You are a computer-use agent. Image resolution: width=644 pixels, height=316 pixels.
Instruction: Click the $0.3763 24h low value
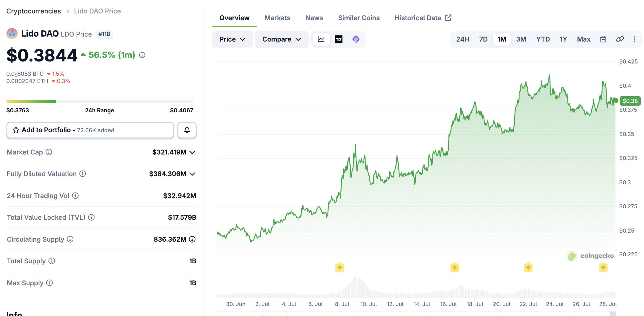click(18, 110)
